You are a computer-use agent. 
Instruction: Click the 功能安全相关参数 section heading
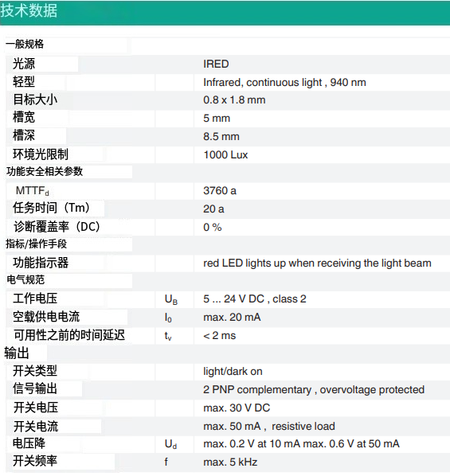tap(45, 171)
